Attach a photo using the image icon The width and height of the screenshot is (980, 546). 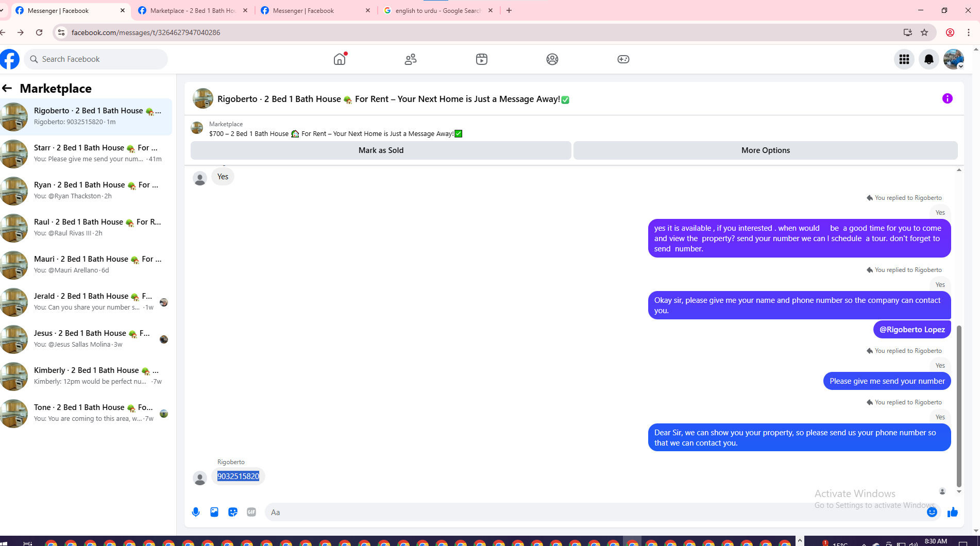pos(214,512)
